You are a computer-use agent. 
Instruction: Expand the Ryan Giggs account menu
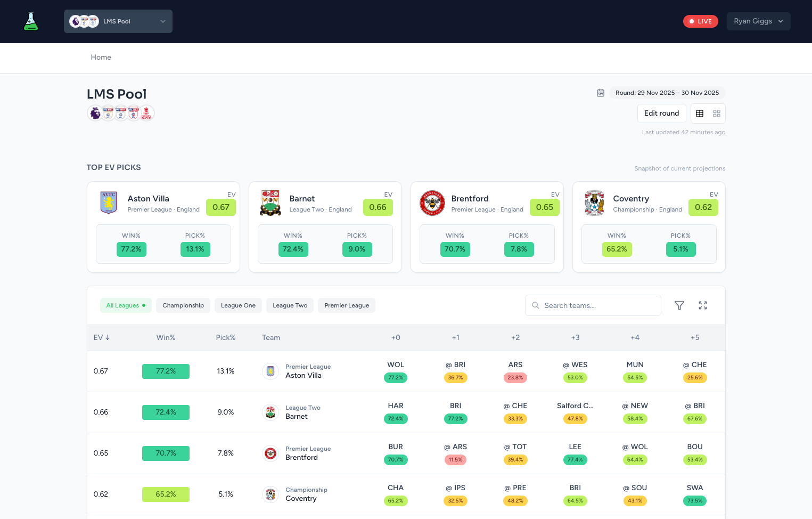[x=758, y=21]
